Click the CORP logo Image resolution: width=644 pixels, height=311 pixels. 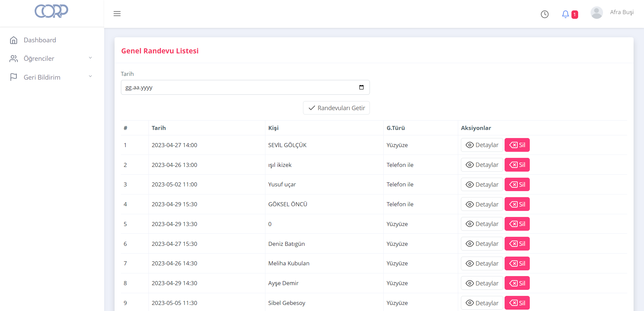click(51, 11)
